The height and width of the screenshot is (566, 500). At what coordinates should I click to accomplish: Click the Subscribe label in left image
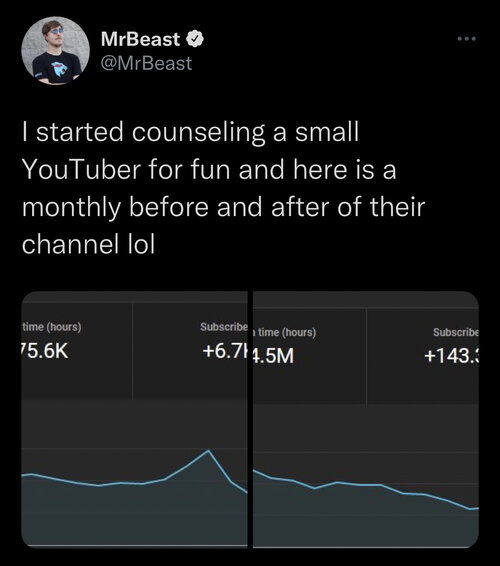[224, 327]
